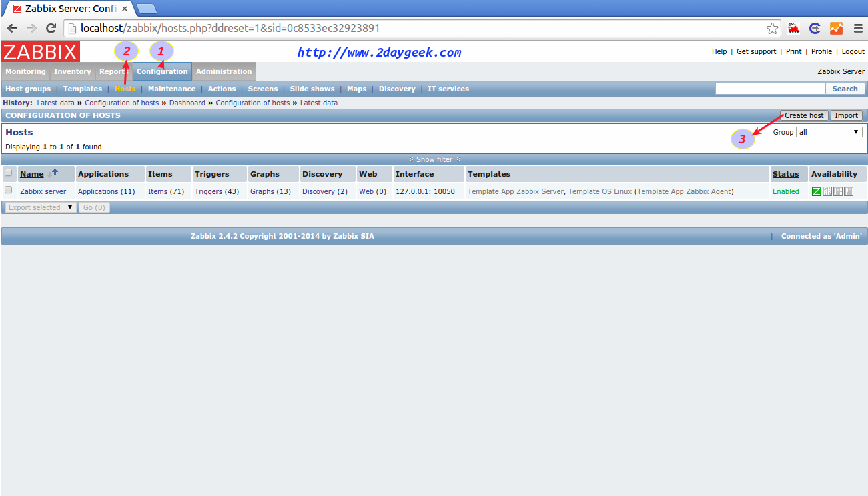Go to Templates submenu
The height and width of the screenshot is (496, 868).
[83, 89]
